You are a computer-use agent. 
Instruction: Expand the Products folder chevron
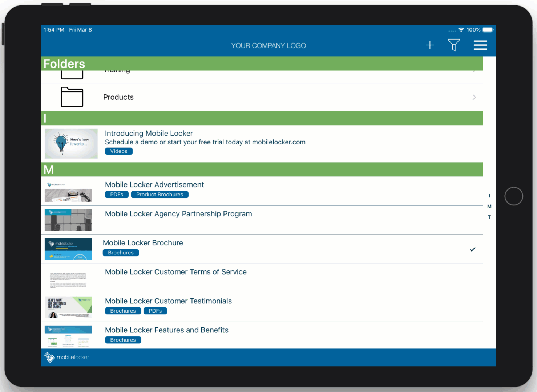pyautogui.click(x=474, y=97)
